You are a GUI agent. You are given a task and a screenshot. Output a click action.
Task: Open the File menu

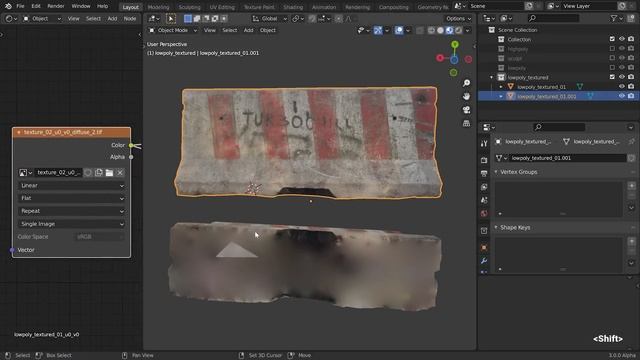[x=20, y=6]
